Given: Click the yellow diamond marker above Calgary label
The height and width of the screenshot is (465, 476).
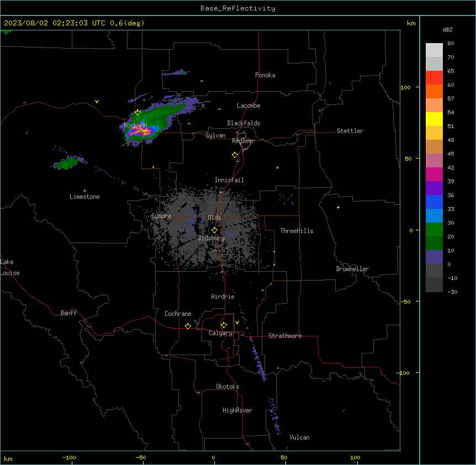Looking at the screenshot, I should 224,325.
